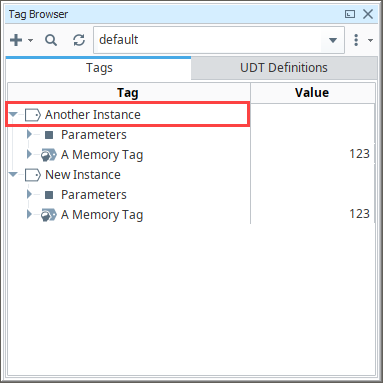Click the panel float/undock icon
The image size is (383, 383).
(x=350, y=14)
